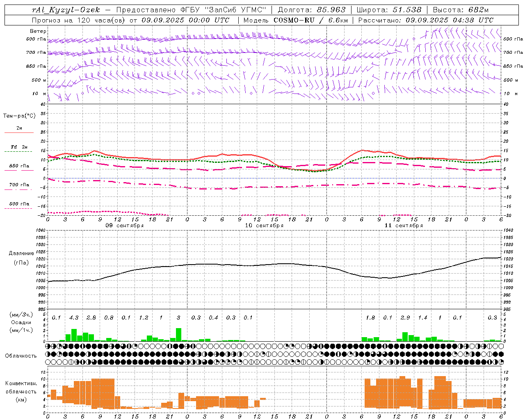This screenshot has height=420, width=525.
Task: Click the 2.9 precipitation total
Action: tap(405, 317)
